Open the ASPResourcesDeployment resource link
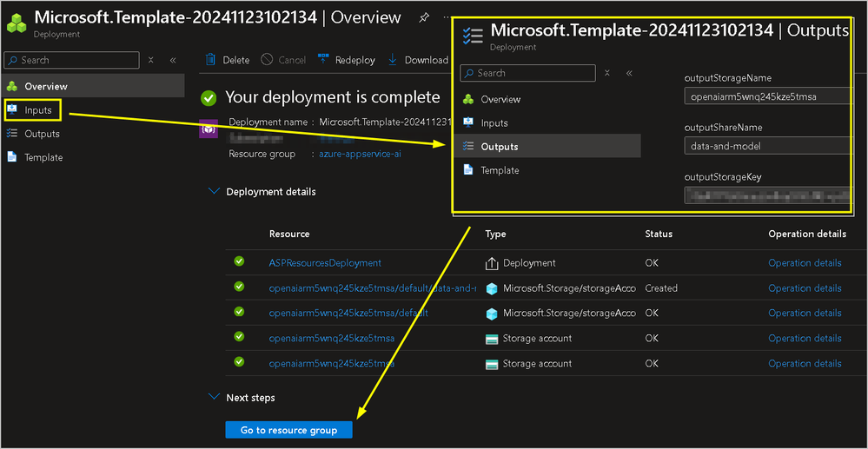This screenshot has width=868, height=449. (x=325, y=263)
